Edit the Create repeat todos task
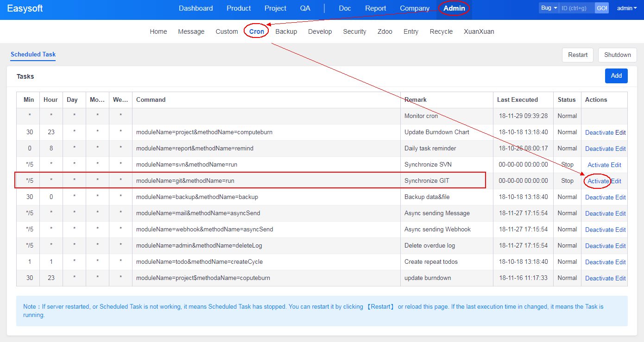The width and height of the screenshot is (644, 342). point(620,262)
